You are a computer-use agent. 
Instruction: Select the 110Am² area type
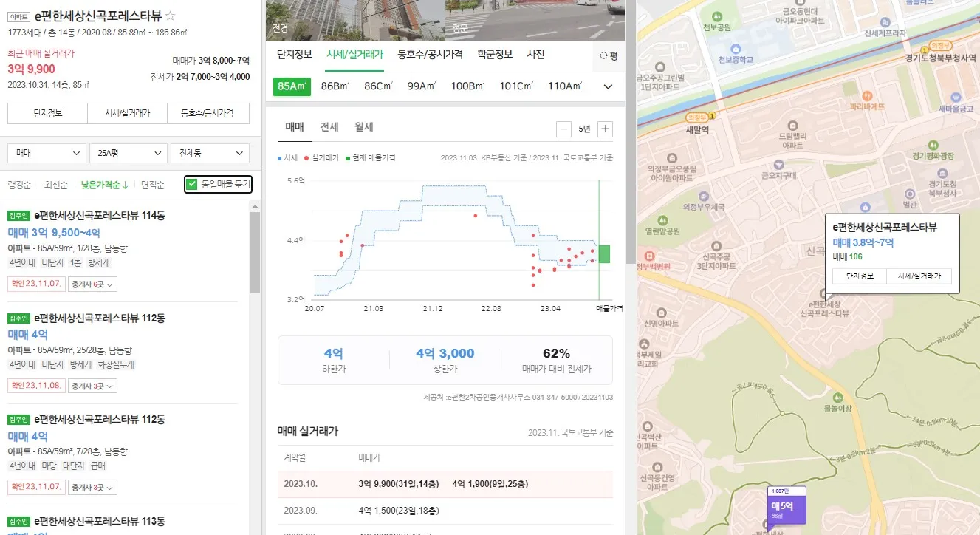[x=565, y=86]
